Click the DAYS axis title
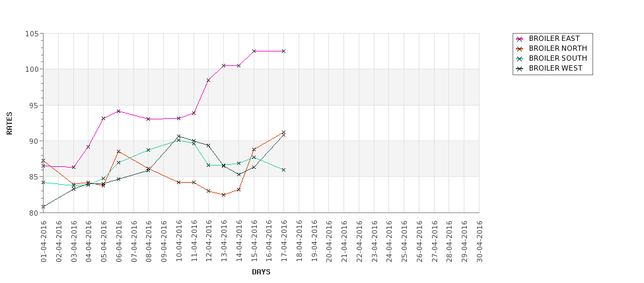 point(261,272)
